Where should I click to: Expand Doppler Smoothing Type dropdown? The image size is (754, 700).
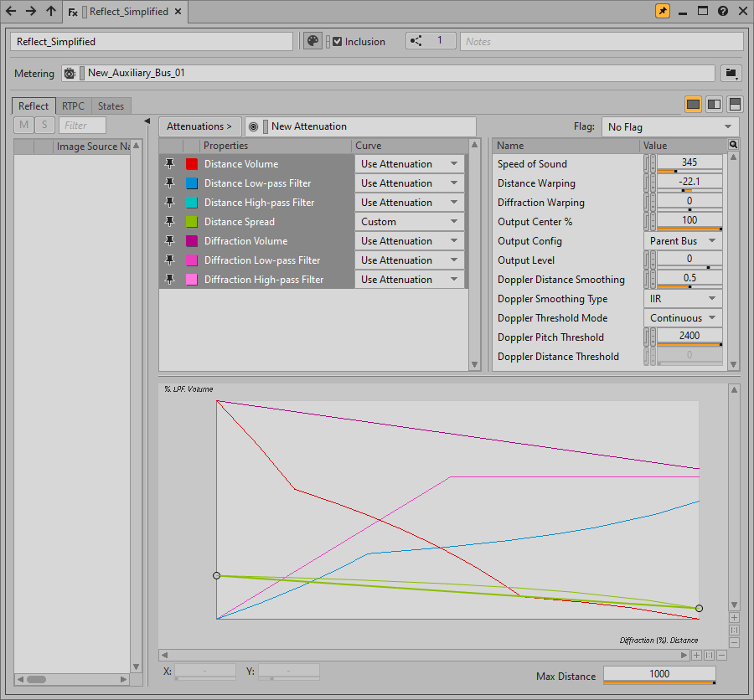683,299
